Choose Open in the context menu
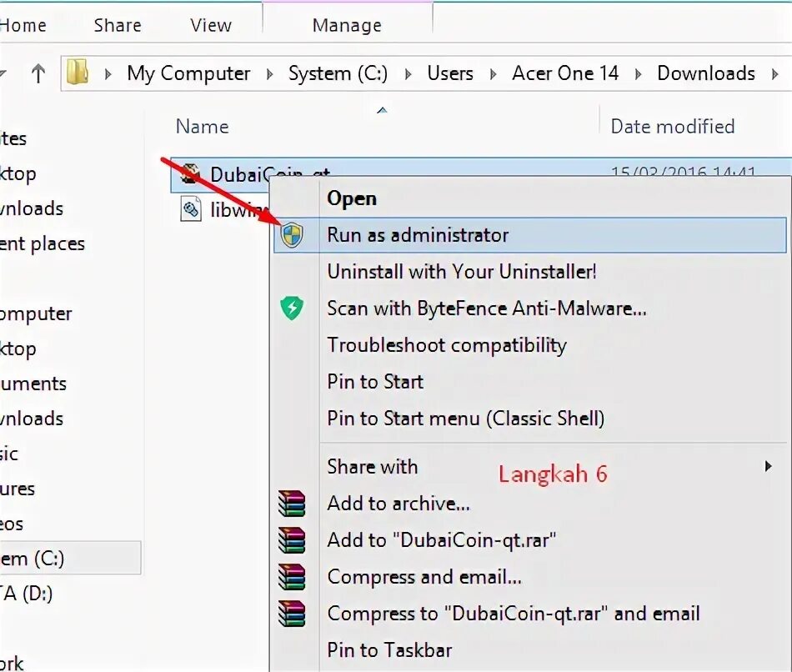 coord(529,198)
